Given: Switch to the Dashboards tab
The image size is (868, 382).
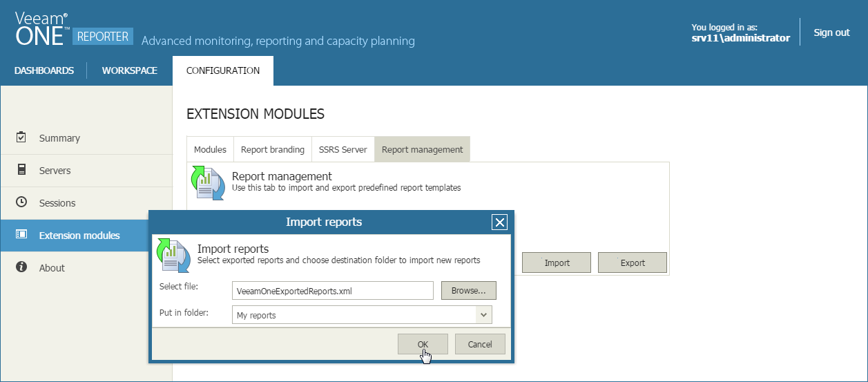Looking at the screenshot, I should click(44, 70).
